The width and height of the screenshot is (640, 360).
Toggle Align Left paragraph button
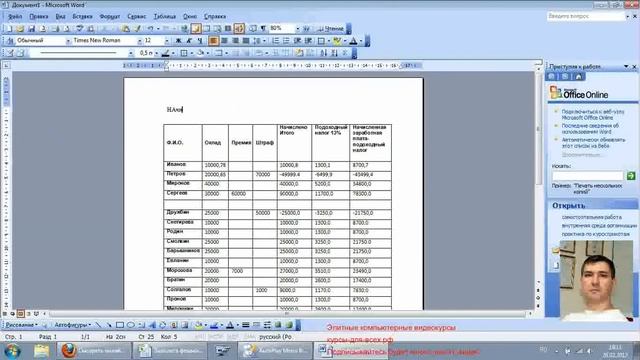pyautogui.click(x=213, y=41)
